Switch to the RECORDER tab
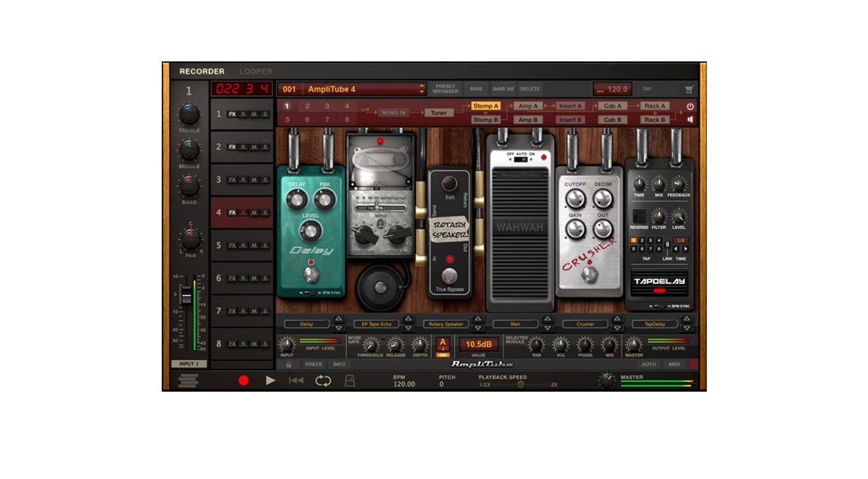Viewport: 868px width, 479px height. click(202, 72)
